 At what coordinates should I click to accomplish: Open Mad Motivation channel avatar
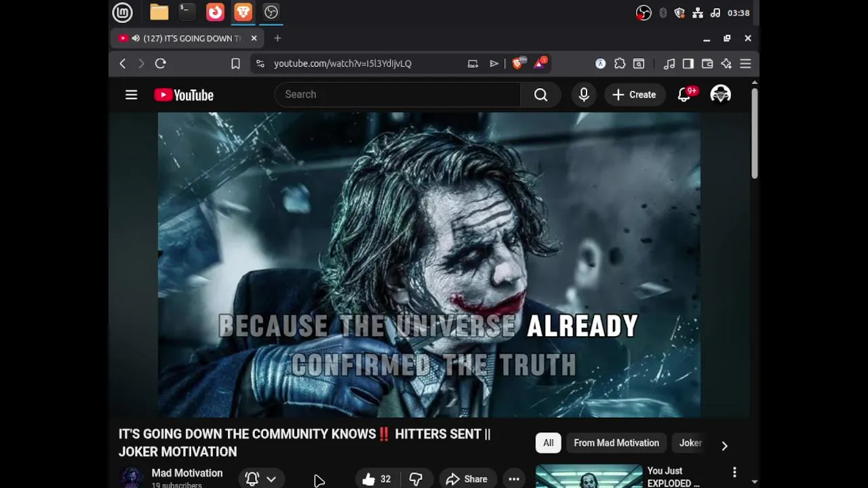(132, 478)
